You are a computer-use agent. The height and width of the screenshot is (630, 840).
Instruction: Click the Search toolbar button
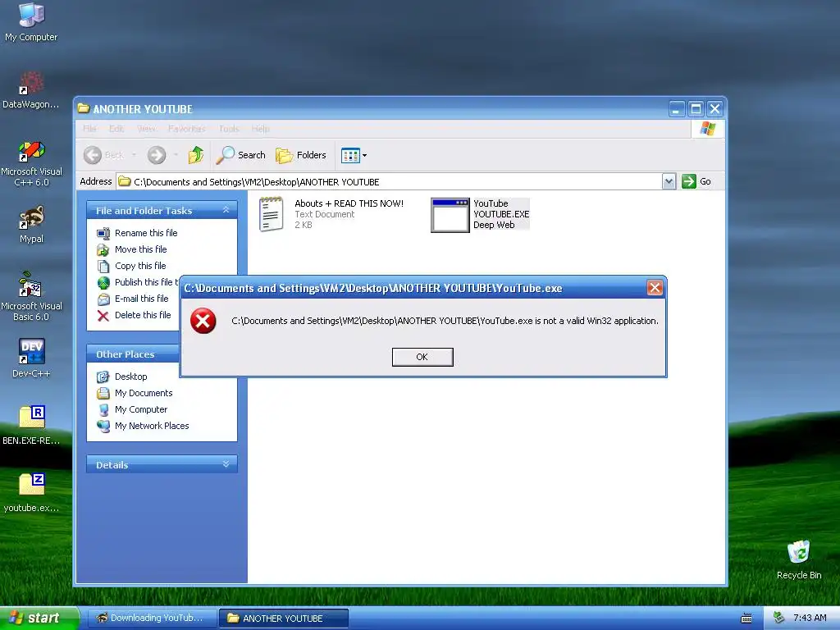pyautogui.click(x=240, y=155)
